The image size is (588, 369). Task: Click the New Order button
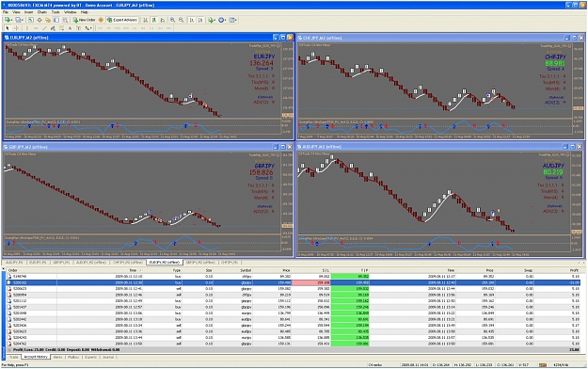pyautogui.click(x=84, y=20)
